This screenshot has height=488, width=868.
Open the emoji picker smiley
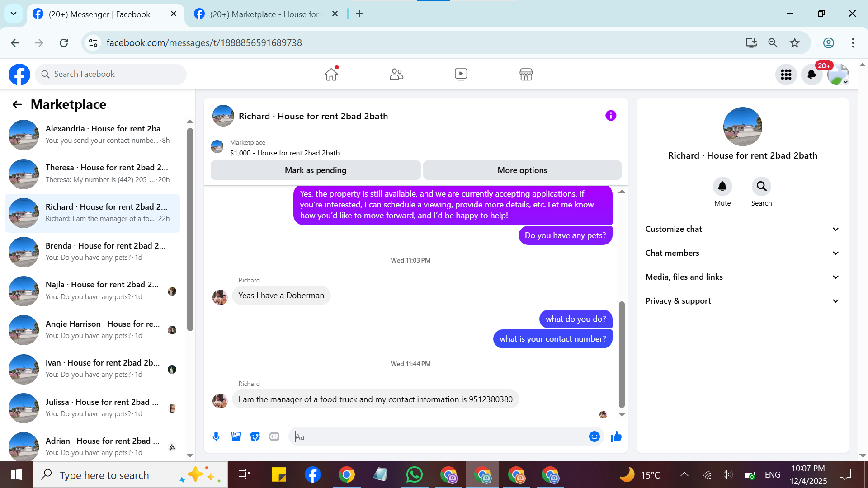(594, 436)
